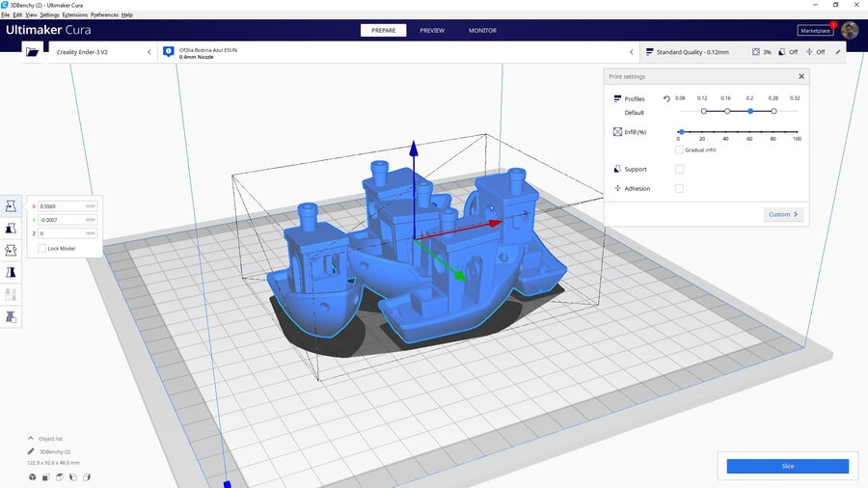Click the pencil edit icon in settings bar
The image size is (868, 488).
[837, 52]
